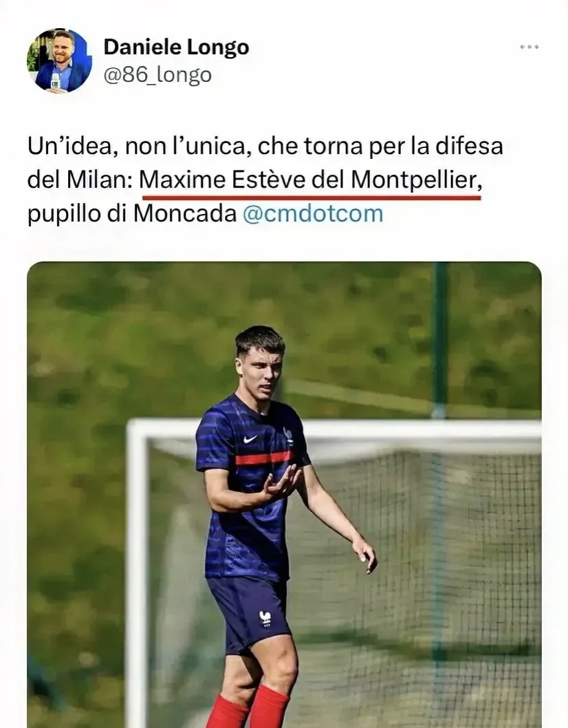Click the red stripe across the jersey
Screen dimensions: 568x728
tap(263, 458)
